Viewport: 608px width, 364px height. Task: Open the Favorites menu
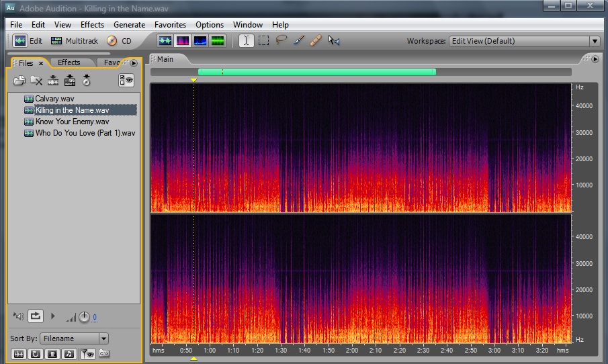click(170, 24)
